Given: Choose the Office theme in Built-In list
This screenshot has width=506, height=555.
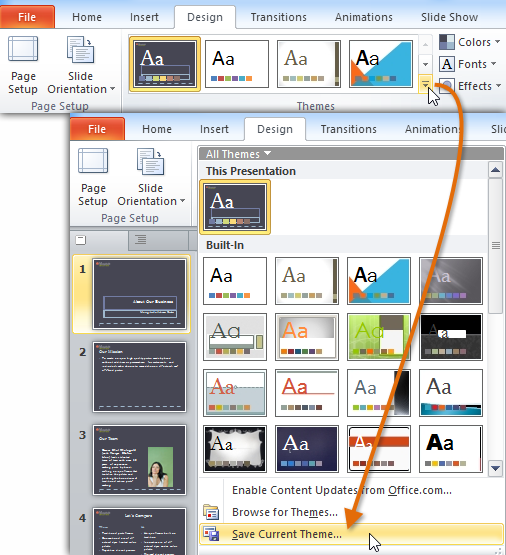Looking at the screenshot, I should click(235, 281).
